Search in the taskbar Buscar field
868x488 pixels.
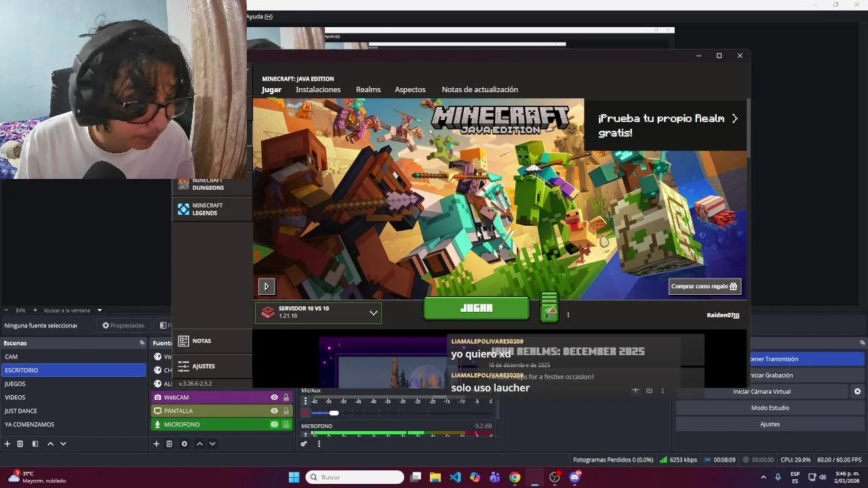coord(355,477)
